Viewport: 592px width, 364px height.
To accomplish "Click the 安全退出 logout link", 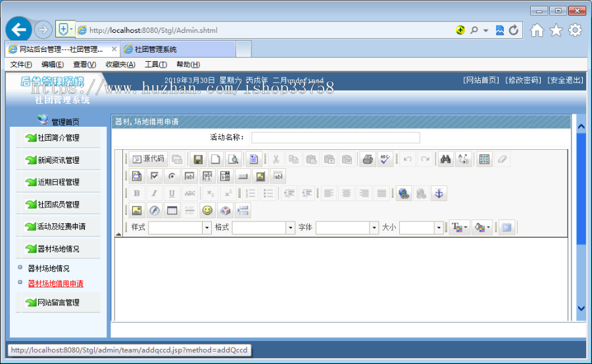I will [x=565, y=80].
